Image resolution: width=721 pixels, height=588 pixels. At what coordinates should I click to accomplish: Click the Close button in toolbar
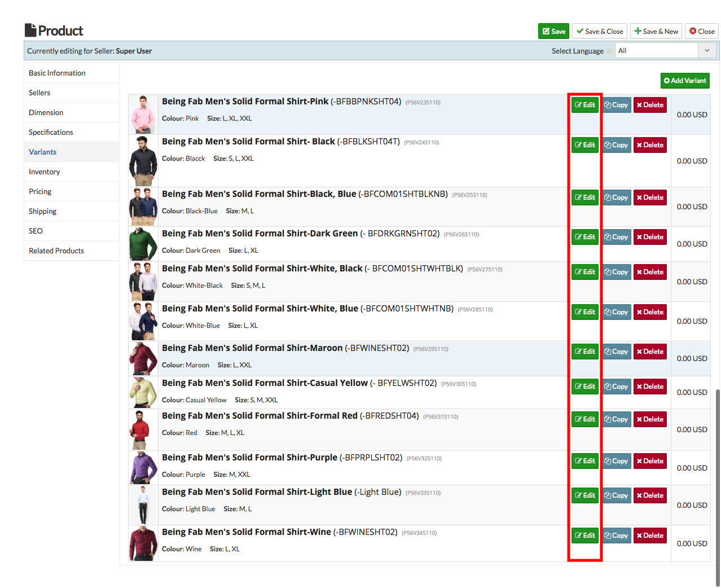click(702, 31)
